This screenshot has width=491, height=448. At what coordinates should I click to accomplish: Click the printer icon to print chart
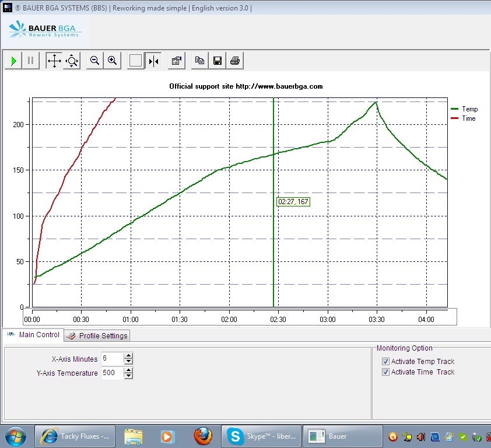(x=234, y=61)
